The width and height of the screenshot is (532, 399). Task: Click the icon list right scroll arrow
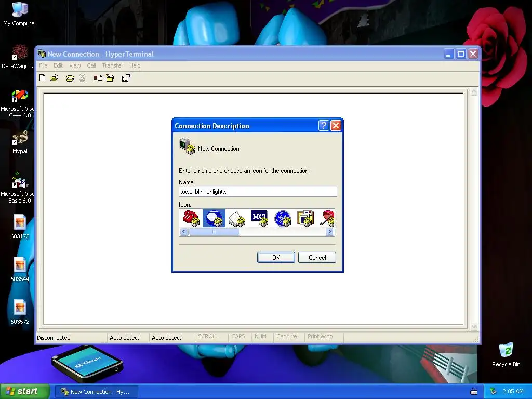coord(329,231)
